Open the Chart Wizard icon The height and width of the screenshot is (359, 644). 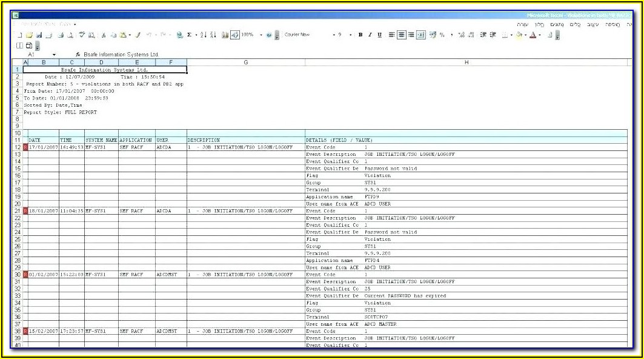pos(225,35)
